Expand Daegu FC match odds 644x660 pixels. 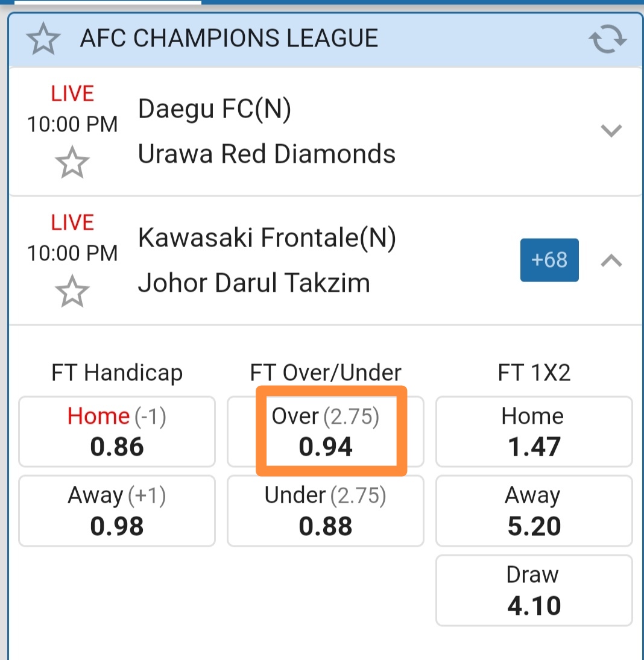click(611, 130)
